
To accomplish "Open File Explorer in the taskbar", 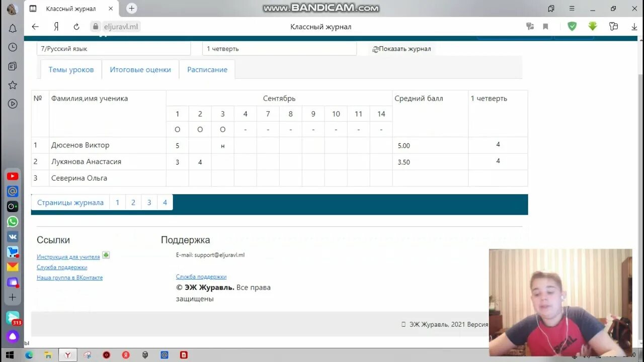I will [x=47, y=355].
